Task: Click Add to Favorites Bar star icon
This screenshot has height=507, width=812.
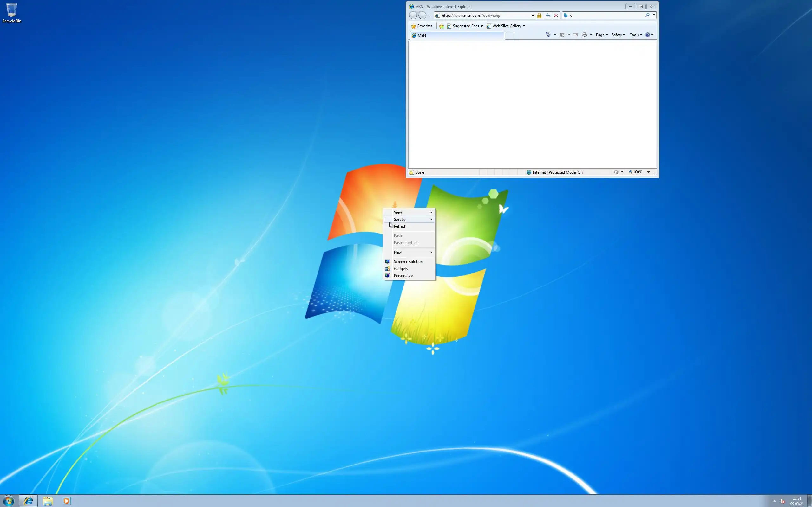Action: [x=442, y=26]
